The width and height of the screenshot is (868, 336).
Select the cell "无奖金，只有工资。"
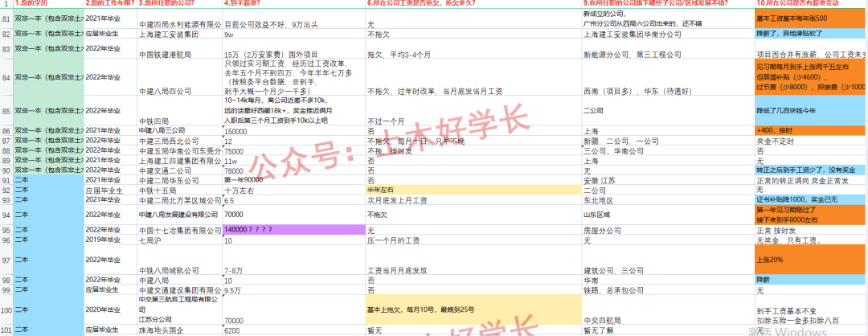(x=811, y=240)
